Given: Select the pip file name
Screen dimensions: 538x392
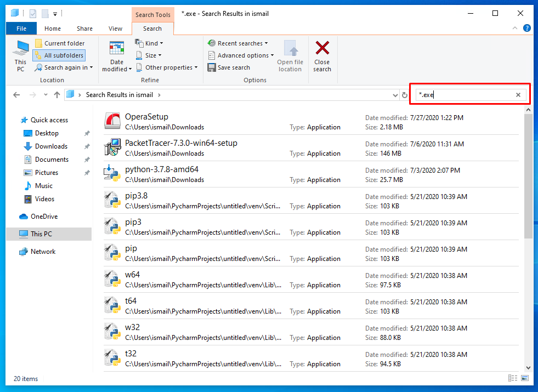Looking at the screenshot, I should point(131,248).
